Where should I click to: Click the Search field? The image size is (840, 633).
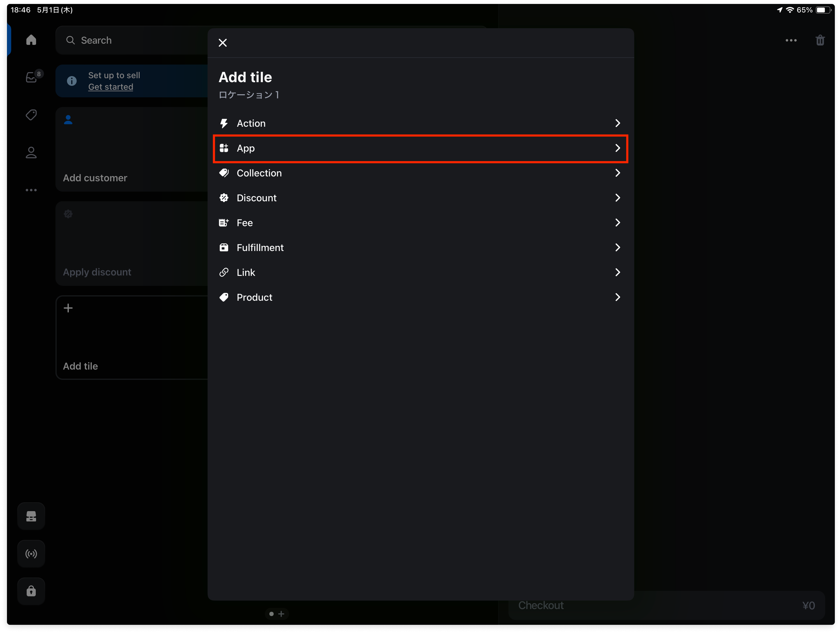(x=132, y=40)
